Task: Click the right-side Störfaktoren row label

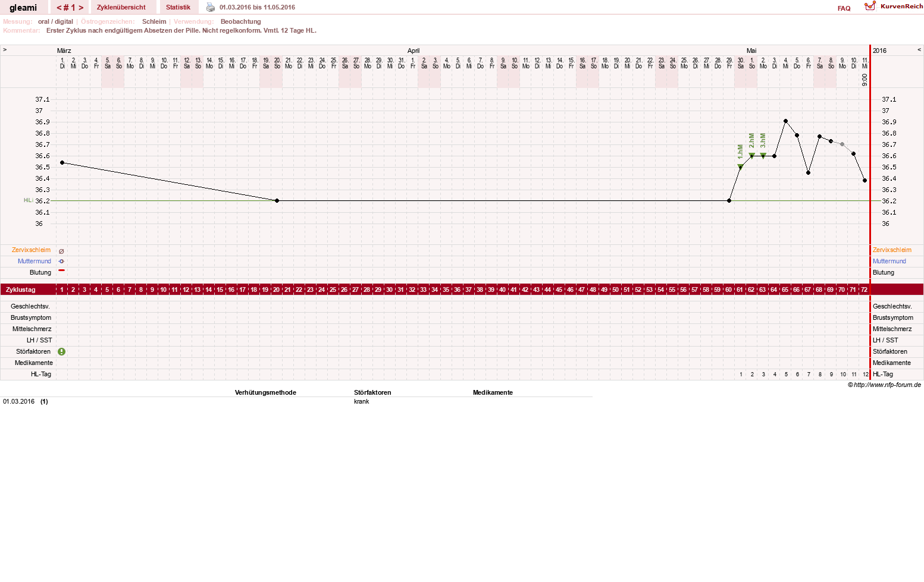Action: [x=890, y=351]
